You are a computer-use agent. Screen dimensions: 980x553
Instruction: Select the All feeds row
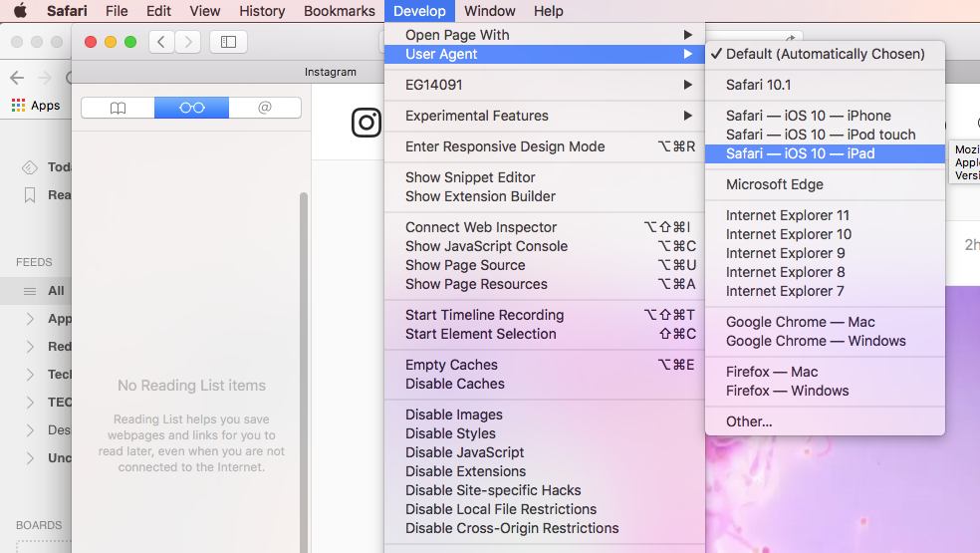36,291
